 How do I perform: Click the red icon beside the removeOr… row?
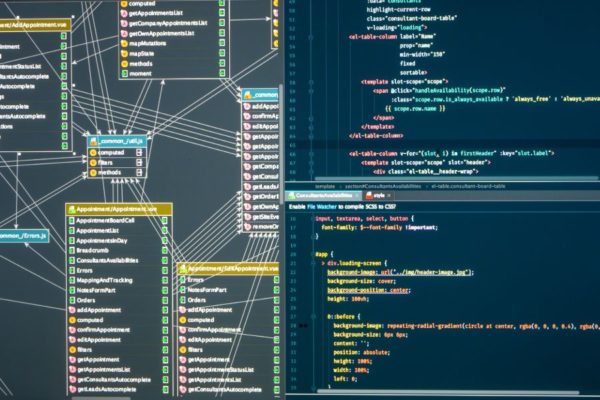[247, 227]
